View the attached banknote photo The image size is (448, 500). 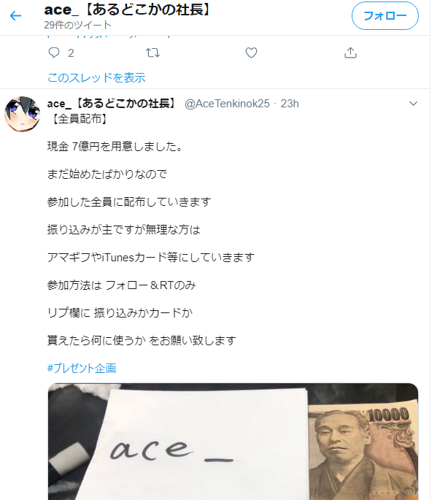point(233,442)
